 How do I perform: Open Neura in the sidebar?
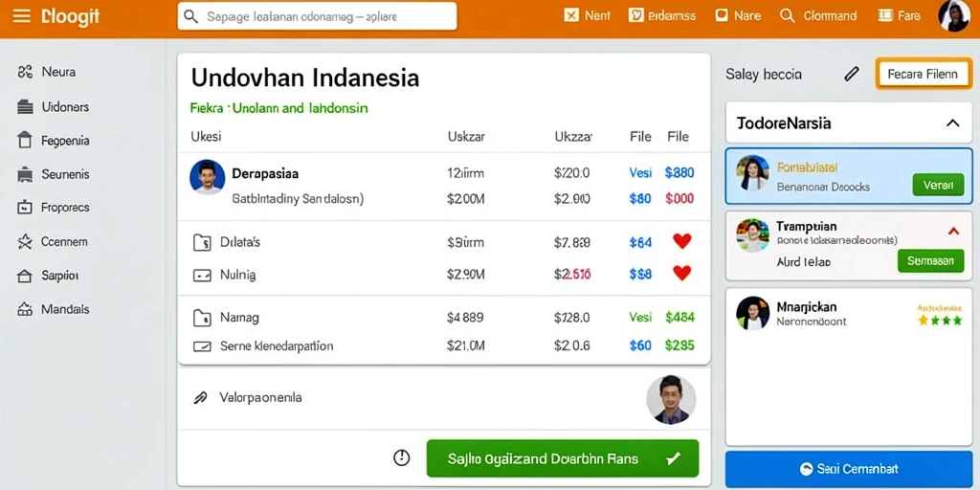pyautogui.click(x=47, y=72)
